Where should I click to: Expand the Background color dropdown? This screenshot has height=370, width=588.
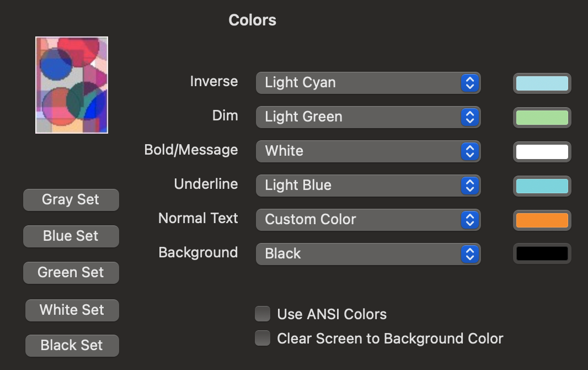tap(368, 254)
